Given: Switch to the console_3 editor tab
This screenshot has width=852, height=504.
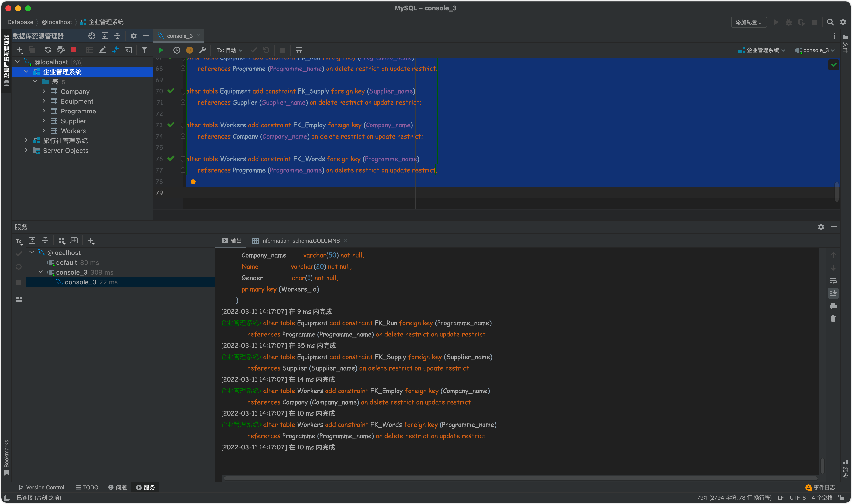Looking at the screenshot, I should pos(179,36).
